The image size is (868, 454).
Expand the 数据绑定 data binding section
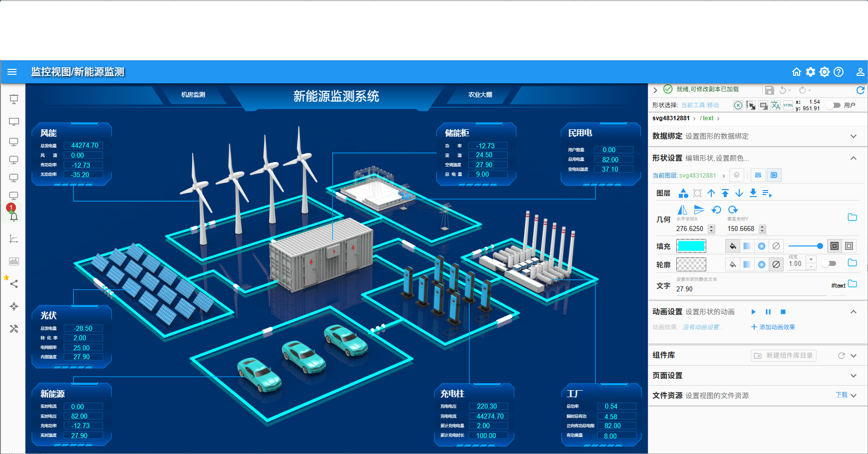pyautogui.click(x=853, y=136)
